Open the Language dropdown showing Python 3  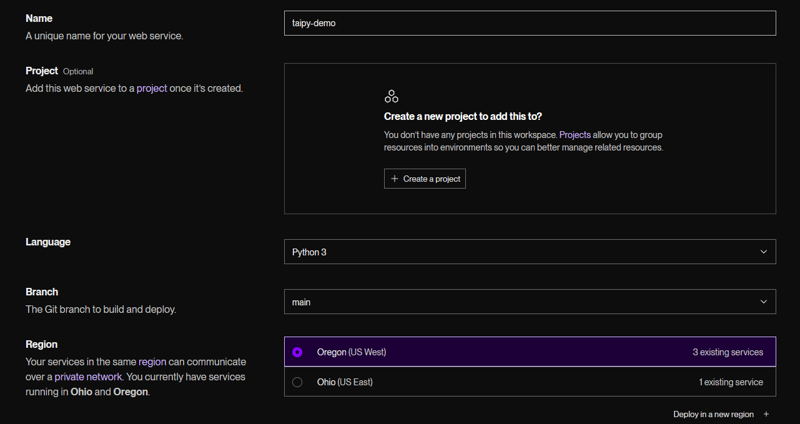point(529,252)
